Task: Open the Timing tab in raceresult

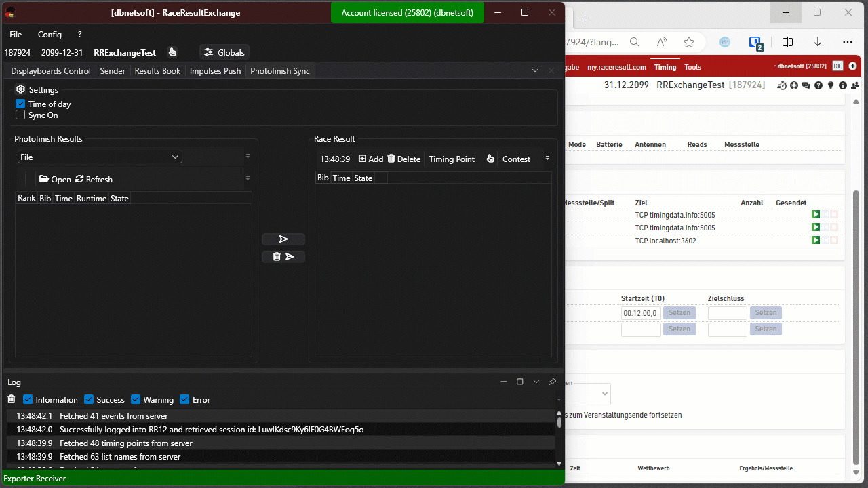Action: click(x=665, y=67)
